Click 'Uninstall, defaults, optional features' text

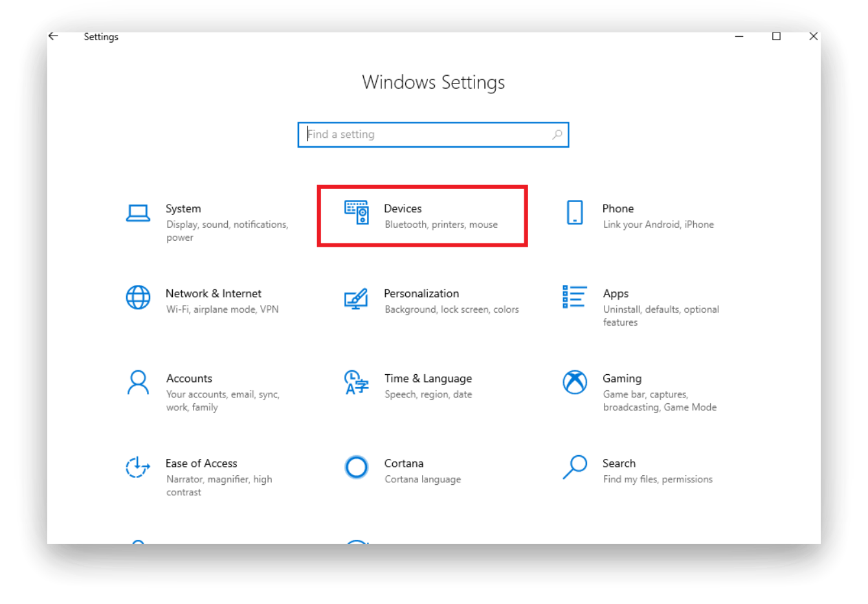coord(661,316)
